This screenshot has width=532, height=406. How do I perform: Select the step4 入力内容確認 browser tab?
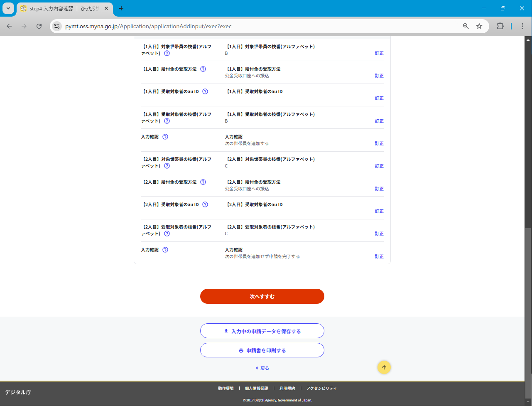(x=62, y=8)
